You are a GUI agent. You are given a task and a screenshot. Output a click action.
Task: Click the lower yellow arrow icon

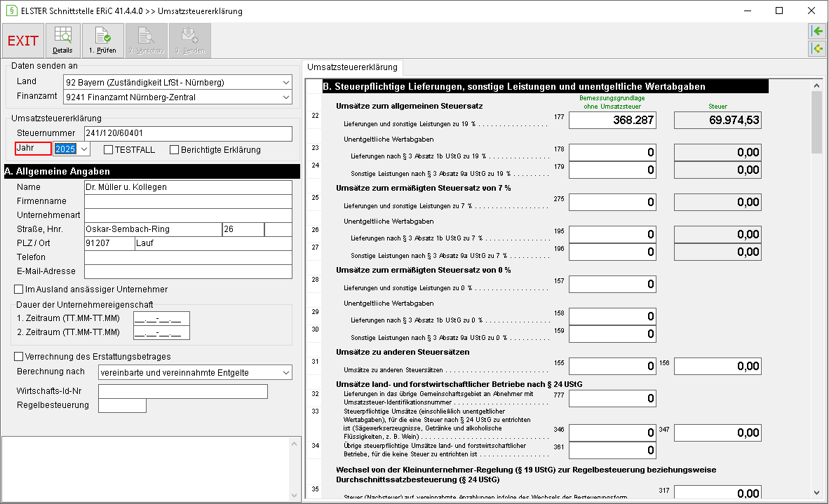tap(817, 48)
